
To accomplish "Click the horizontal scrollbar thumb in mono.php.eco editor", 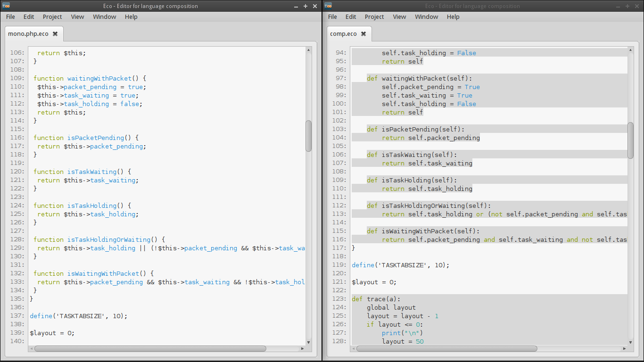I will 150,349.
